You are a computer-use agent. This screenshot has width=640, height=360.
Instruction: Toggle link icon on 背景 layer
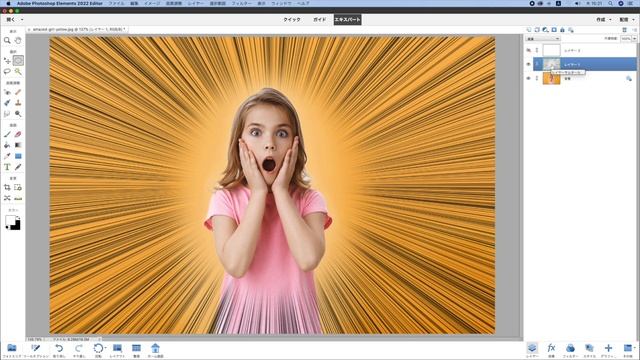[537, 78]
